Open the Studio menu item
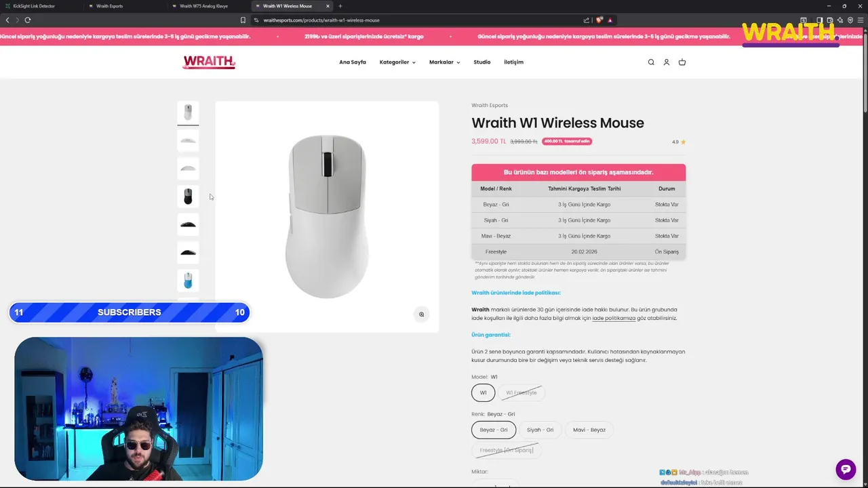 tap(482, 62)
